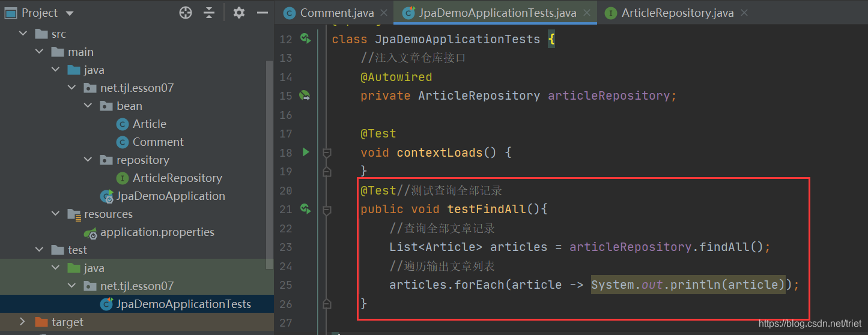
Task: Collapse testFindAll method fold marker line 21
Action: pos(327,210)
